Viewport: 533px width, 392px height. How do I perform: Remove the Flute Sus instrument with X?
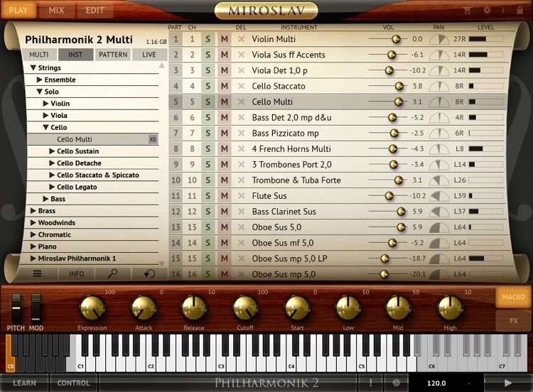241,196
